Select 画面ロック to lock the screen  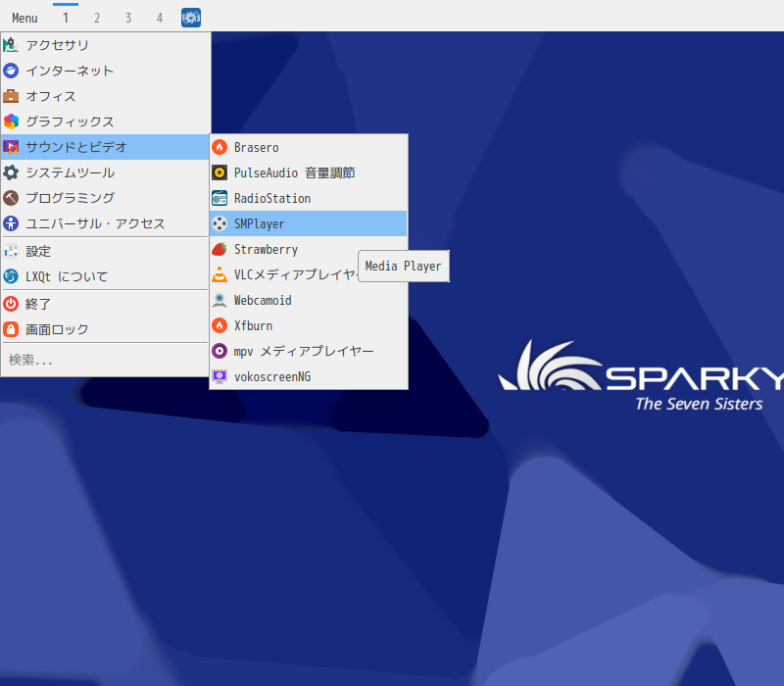[x=105, y=329]
